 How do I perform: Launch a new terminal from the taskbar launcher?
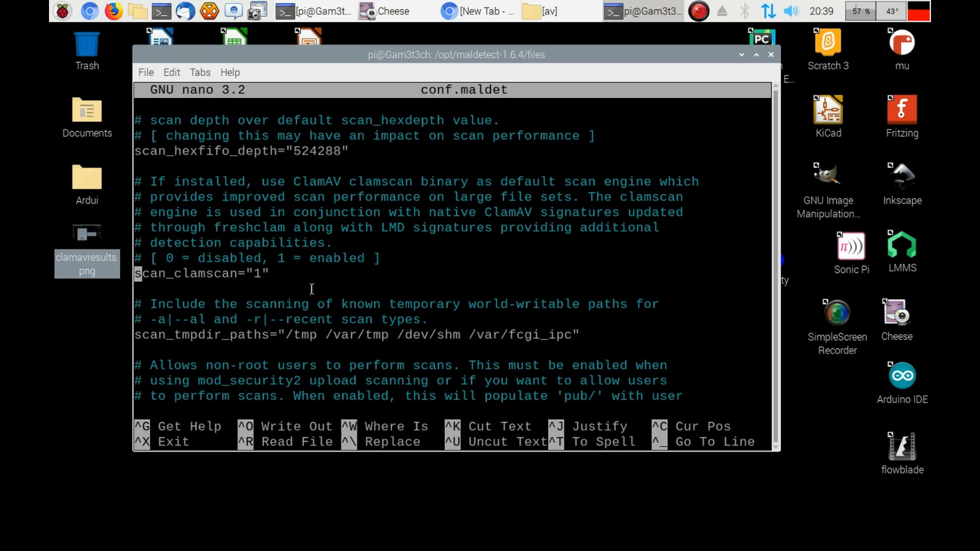(162, 11)
